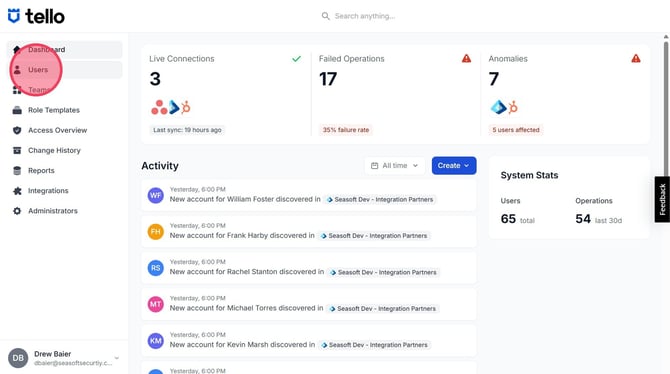Click the 65 total users stat
Screen dimensions: 670x374
click(x=517, y=219)
